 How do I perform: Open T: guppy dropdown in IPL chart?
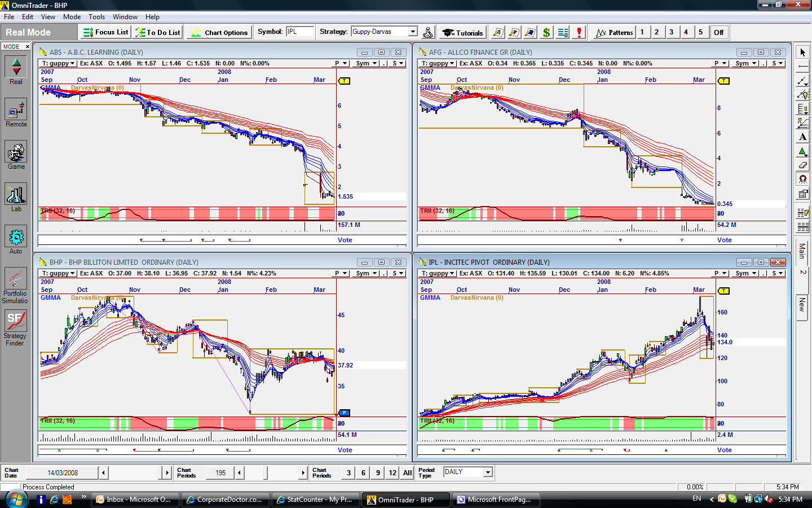(438, 273)
